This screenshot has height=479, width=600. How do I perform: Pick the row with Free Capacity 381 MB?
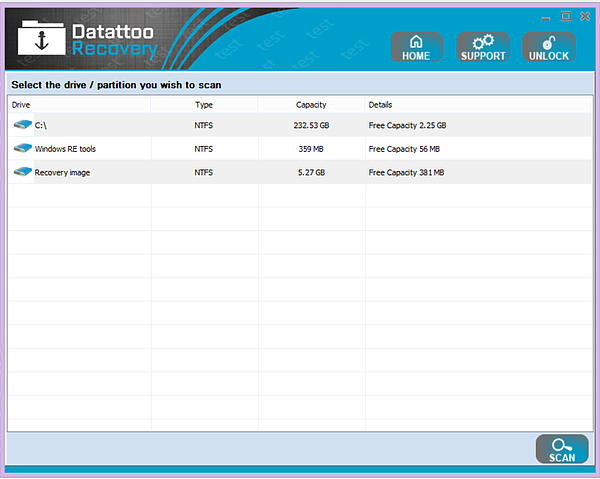300,173
